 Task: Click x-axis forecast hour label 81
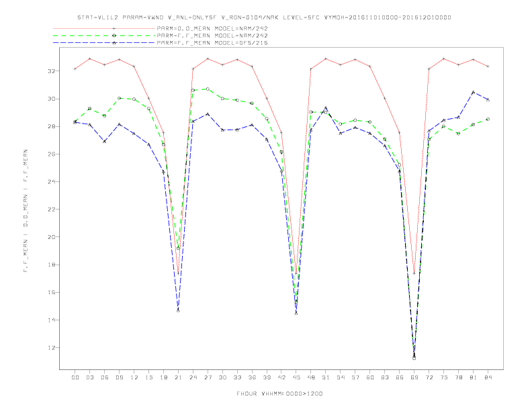point(474,377)
